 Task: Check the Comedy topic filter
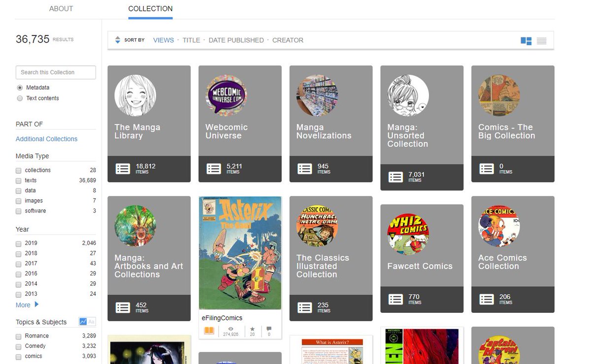click(19, 347)
